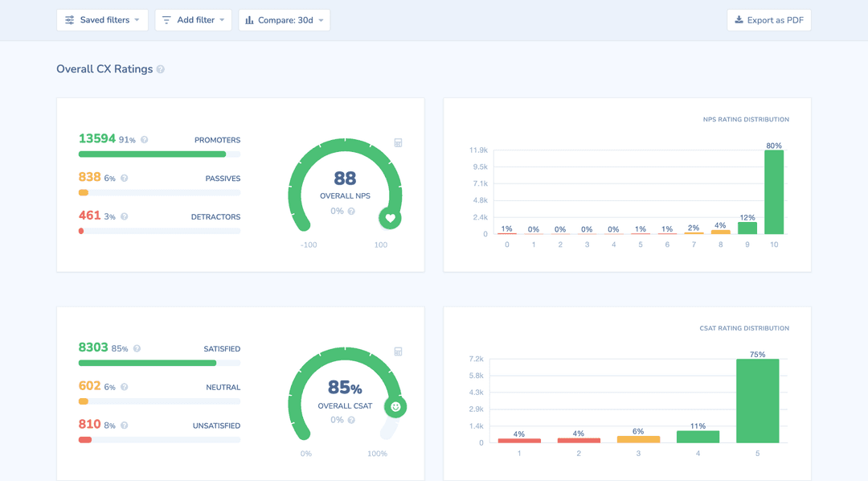
Task: Select the 80% bar in NPS rating distribution
Action: [x=774, y=193]
